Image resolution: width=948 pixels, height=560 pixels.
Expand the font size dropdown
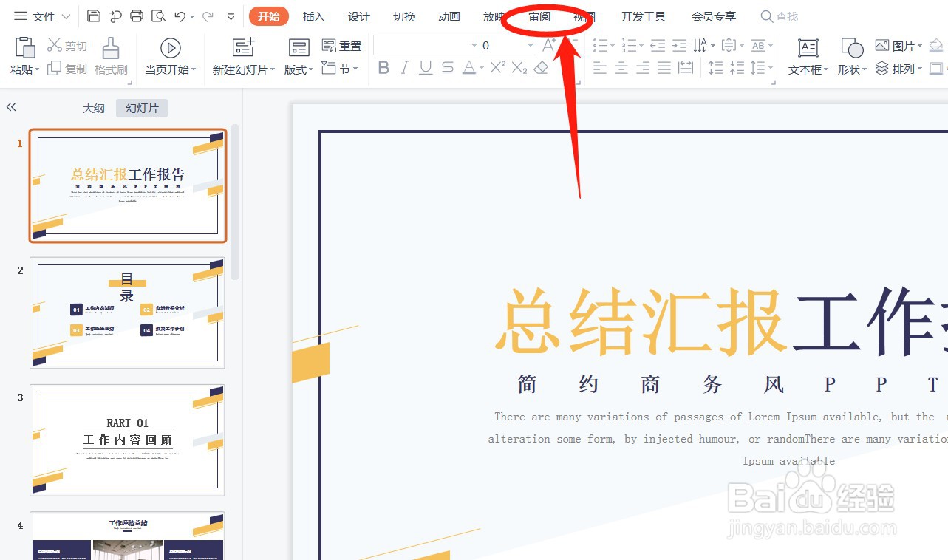pos(531,46)
